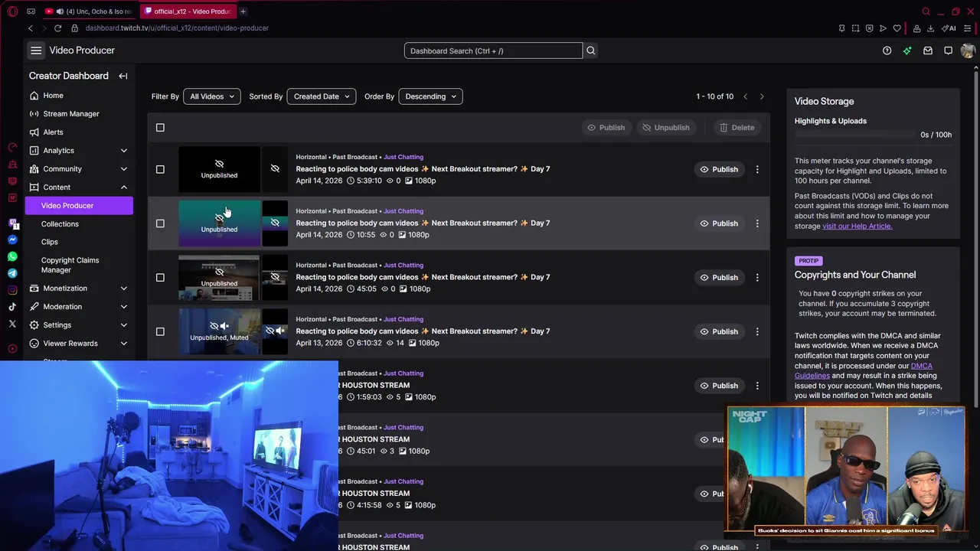Open the whispers chat bubble icon
The width and height of the screenshot is (980, 551).
point(948,51)
